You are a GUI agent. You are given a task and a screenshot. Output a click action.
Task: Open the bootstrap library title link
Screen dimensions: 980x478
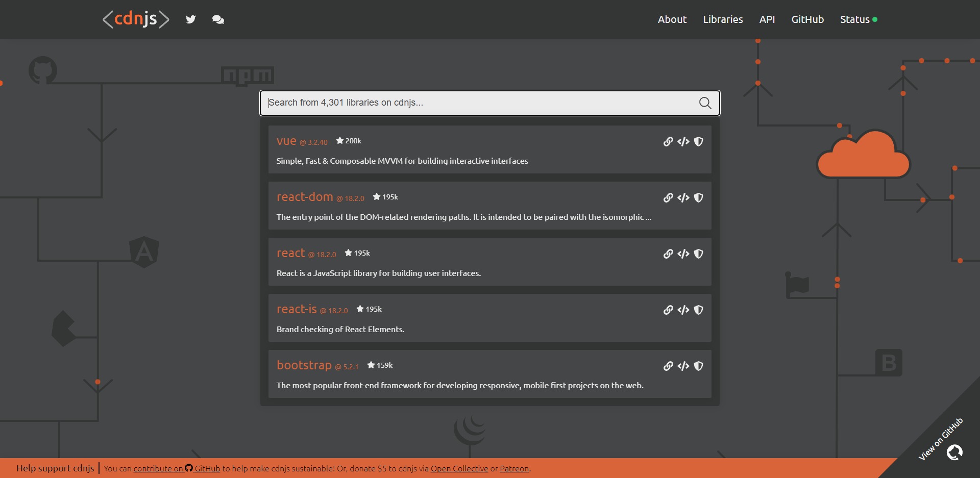point(304,365)
